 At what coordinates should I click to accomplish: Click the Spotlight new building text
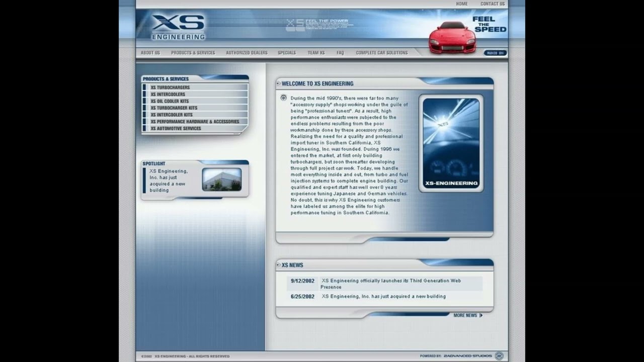[x=169, y=180]
